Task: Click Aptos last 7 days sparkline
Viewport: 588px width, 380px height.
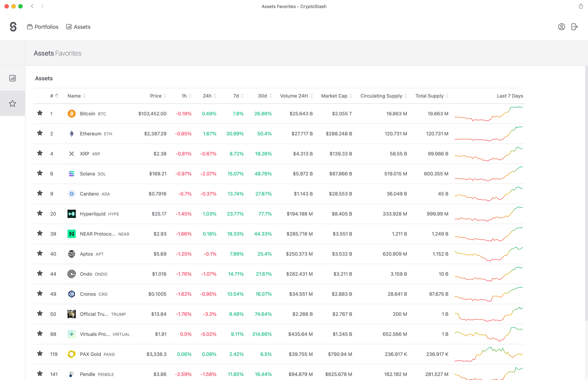Action: 489,254
